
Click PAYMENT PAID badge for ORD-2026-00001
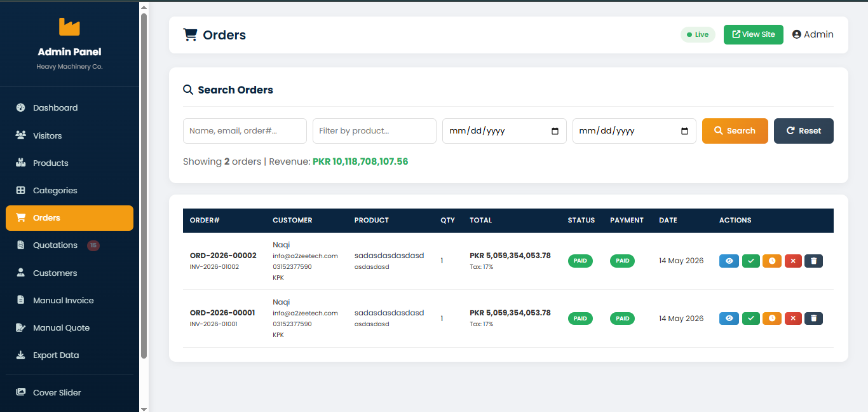click(x=622, y=318)
